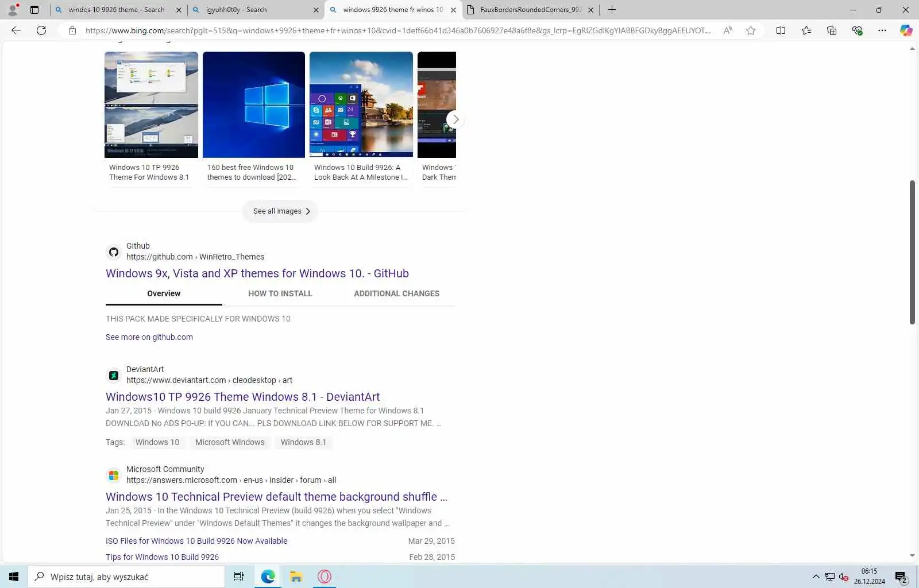This screenshot has height=588, width=919.
Task: Click the 'See all images' button
Action: (x=280, y=211)
